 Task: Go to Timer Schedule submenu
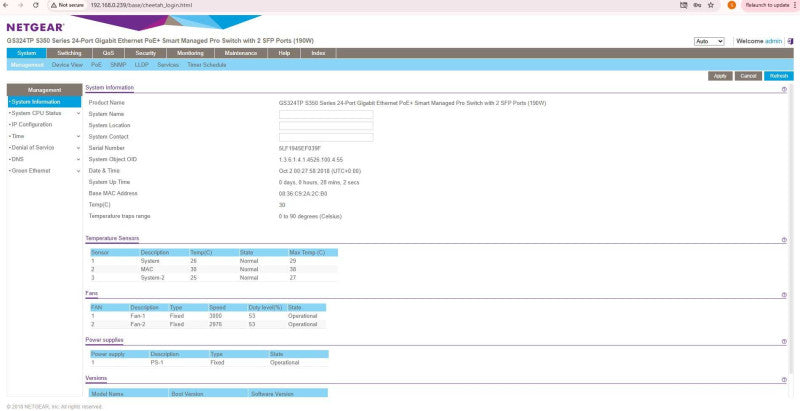[x=207, y=65]
